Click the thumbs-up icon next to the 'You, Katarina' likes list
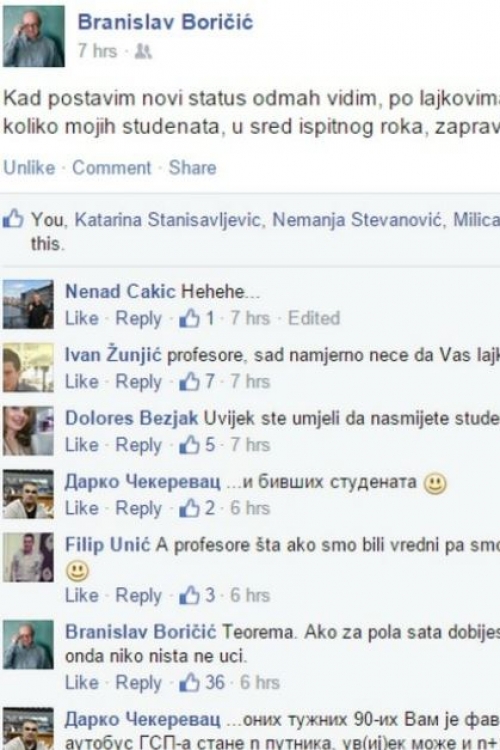The width and height of the screenshot is (500, 750). point(13,219)
